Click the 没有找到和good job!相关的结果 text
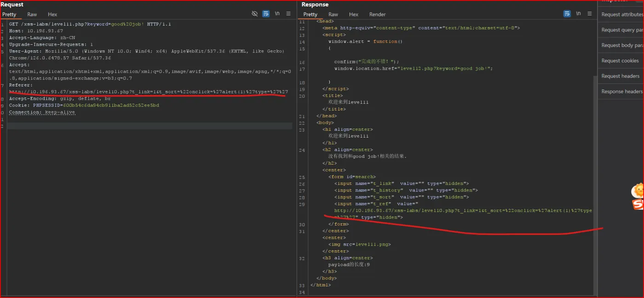This screenshot has width=644, height=298. (367, 157)
